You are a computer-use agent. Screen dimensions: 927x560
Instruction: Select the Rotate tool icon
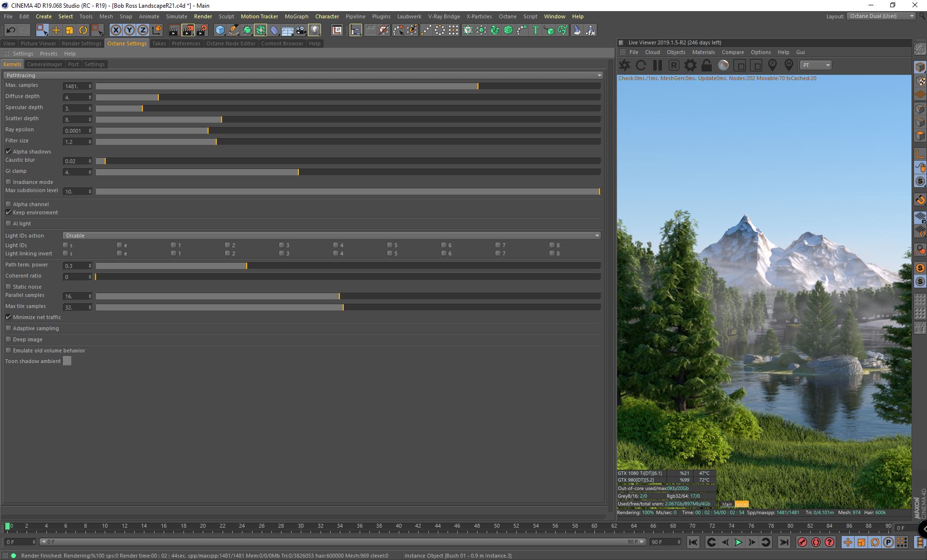83,30
